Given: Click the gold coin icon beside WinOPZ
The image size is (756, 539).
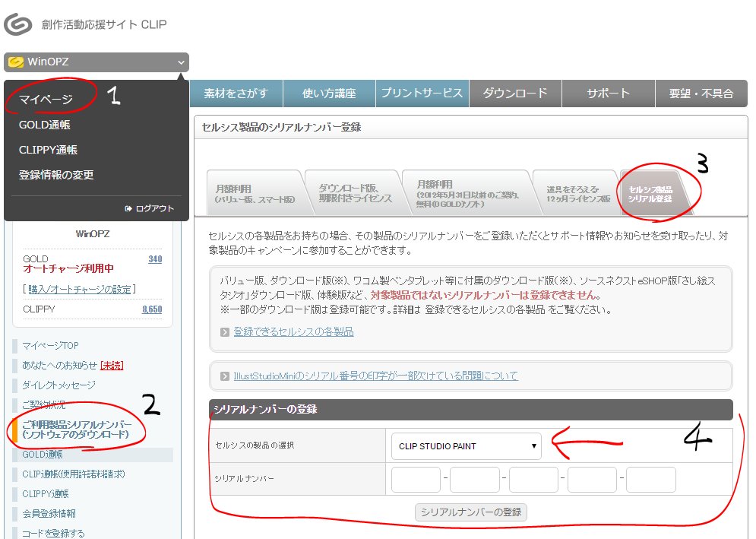Looking at the screenshot, I should 16,62.
